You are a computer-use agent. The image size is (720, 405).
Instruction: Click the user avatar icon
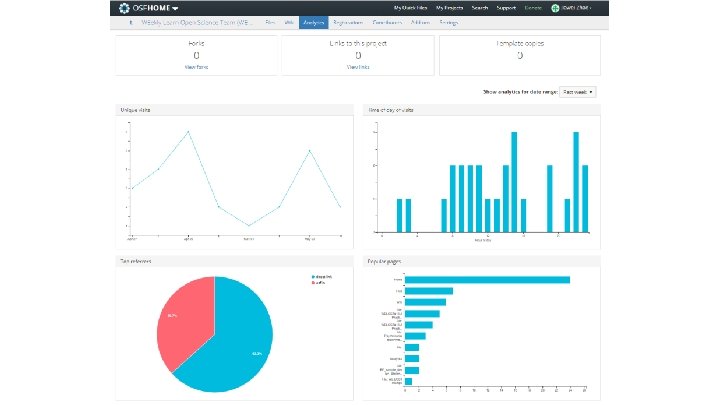point(555,8)
